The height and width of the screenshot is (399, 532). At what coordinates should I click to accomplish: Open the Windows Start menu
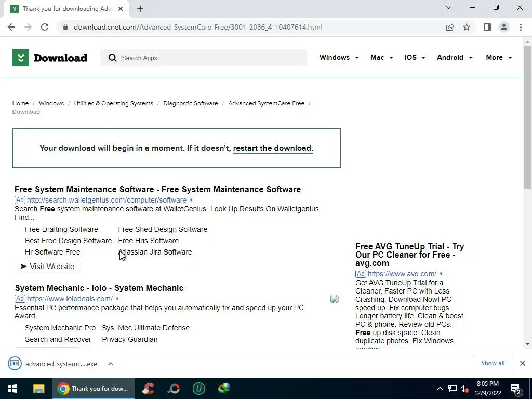(x=12, y=389)
